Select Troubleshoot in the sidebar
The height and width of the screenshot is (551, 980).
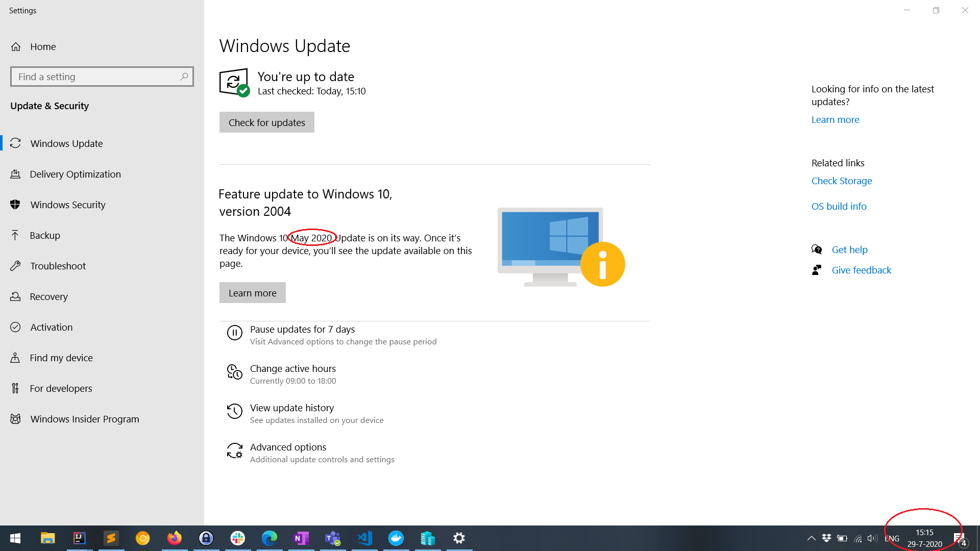(102, 266)
